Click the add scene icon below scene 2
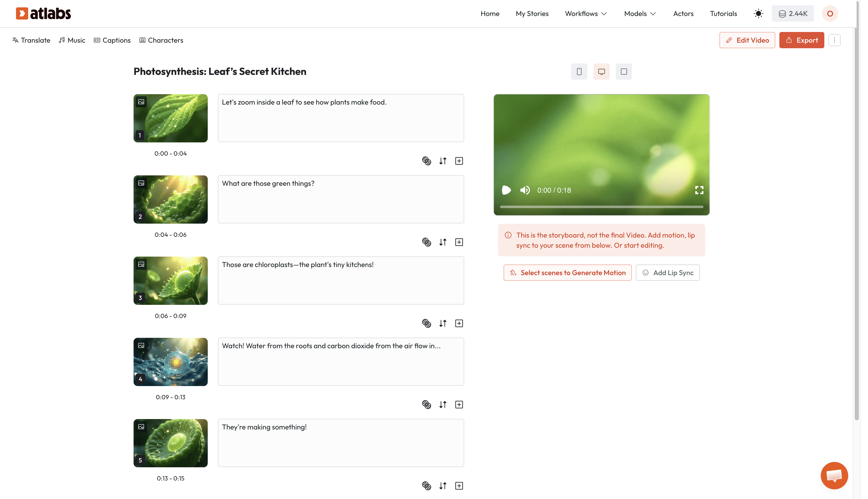The image size is (868, 499). [459, 242]
